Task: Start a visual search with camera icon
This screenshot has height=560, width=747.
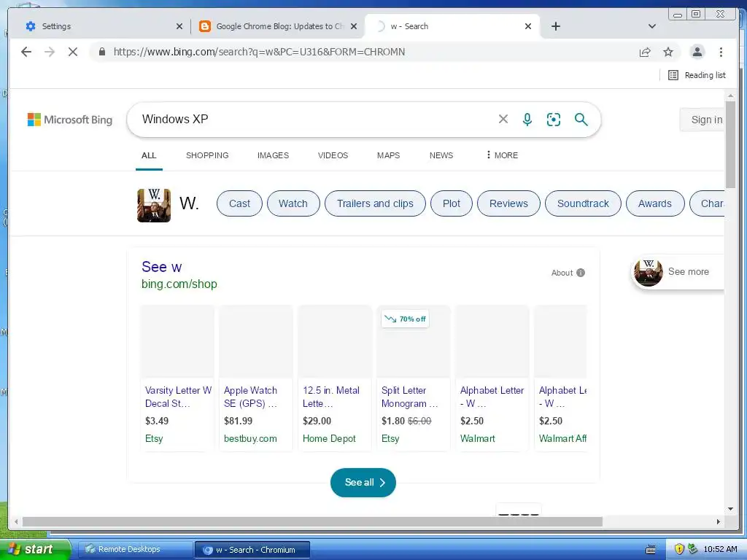Action: [x=553, y=119]
